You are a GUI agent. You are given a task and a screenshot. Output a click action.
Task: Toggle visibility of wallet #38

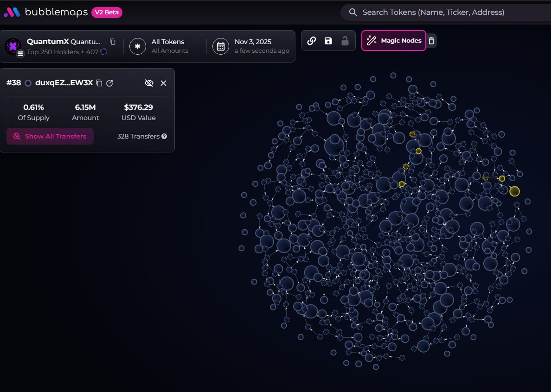[x=149, y=83]
